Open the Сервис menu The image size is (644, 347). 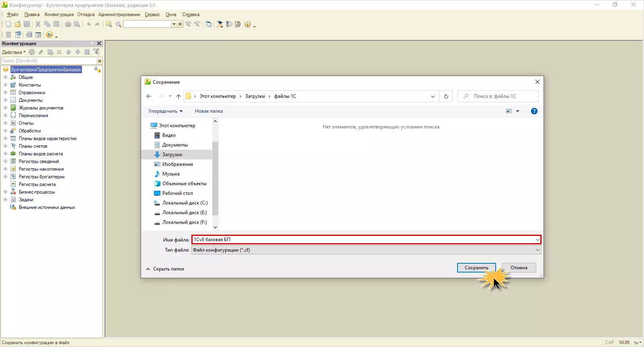click(x=152, y=14)
